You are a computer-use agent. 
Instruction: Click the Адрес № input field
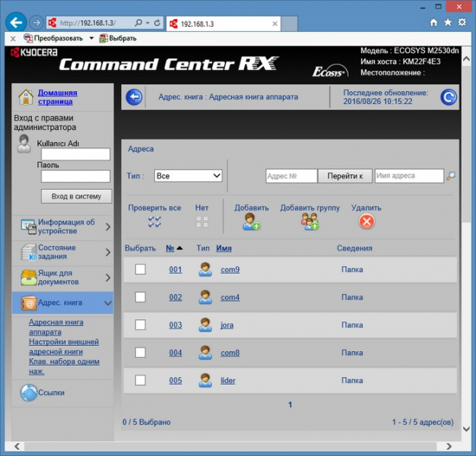point(290,176)
